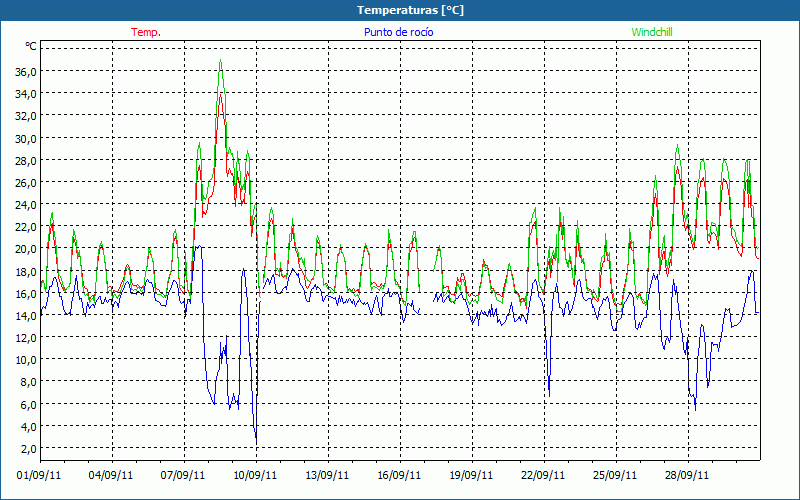Click the Windchill legend label
Viewport: 800px width, 500px height.
pos(652,32)
